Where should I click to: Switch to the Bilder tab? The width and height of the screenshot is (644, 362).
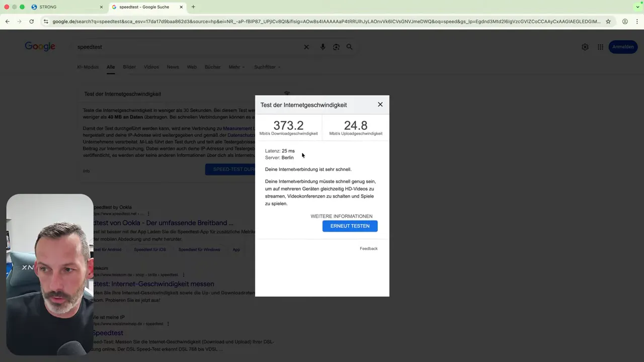129,66
